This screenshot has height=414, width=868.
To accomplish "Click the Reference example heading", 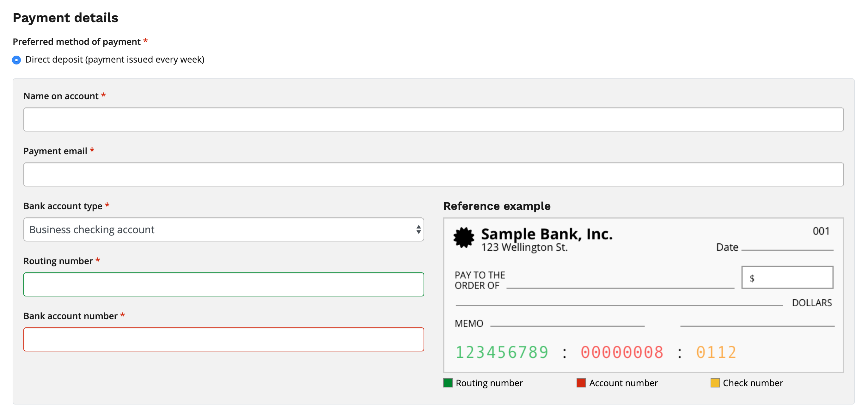I will [x=497, y=206].
